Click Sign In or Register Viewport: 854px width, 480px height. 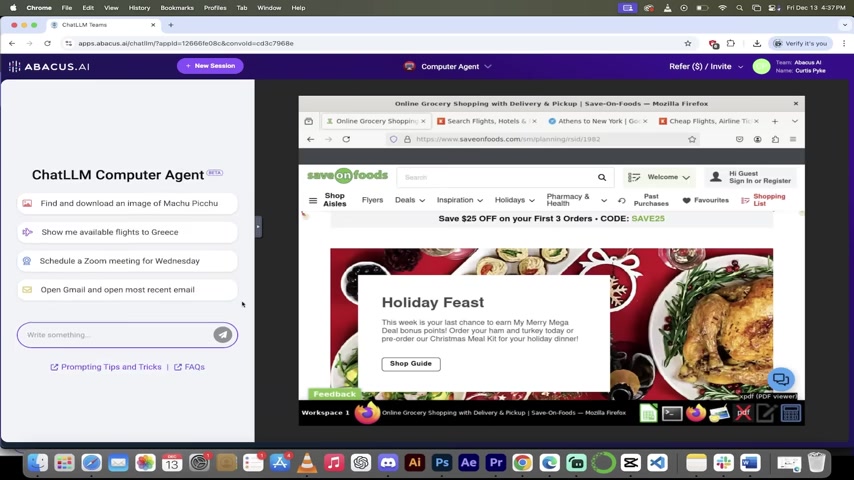click(x=760, y=181)
